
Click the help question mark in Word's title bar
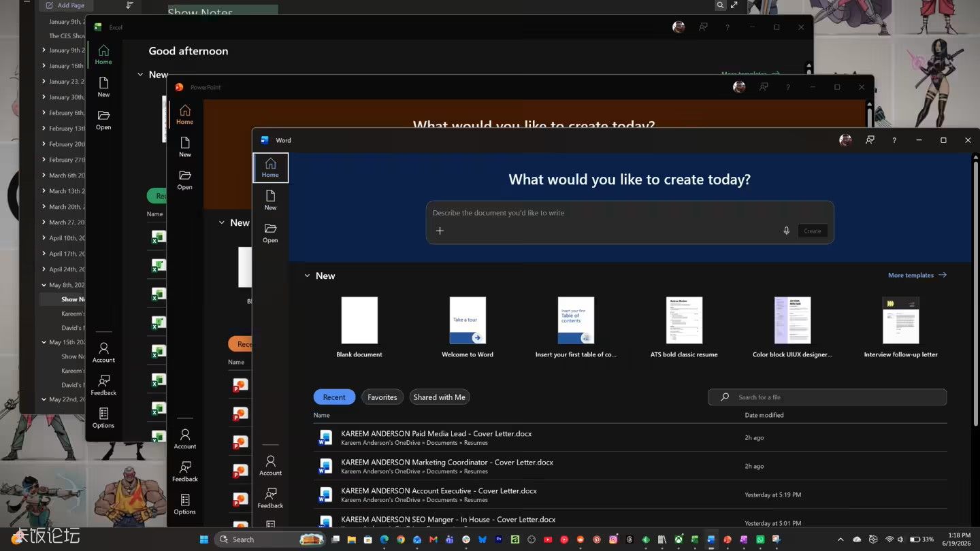click(x=894, y=140)
